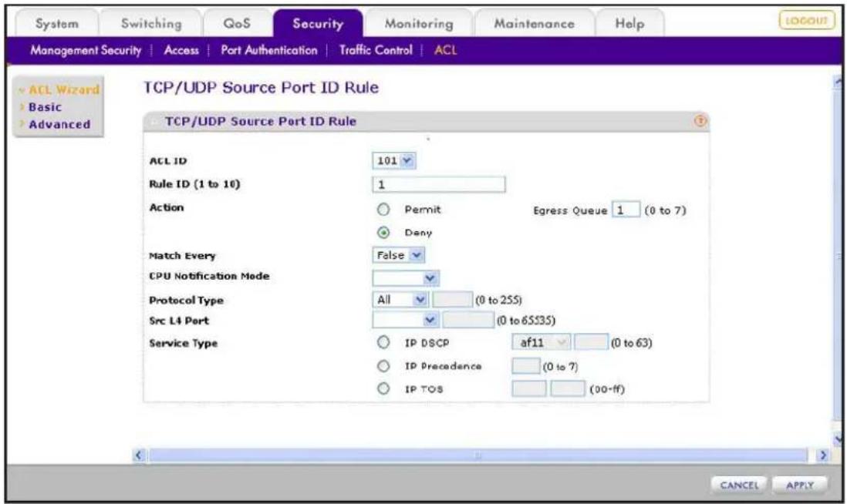
Task: Click the LOGOUT button
Action: 806,21
